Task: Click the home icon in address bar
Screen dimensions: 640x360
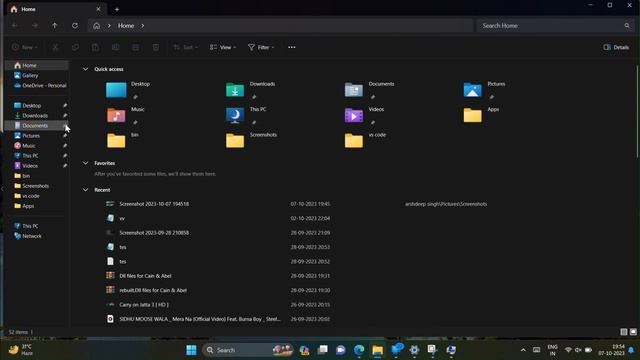Action: (x=96, y=26)
